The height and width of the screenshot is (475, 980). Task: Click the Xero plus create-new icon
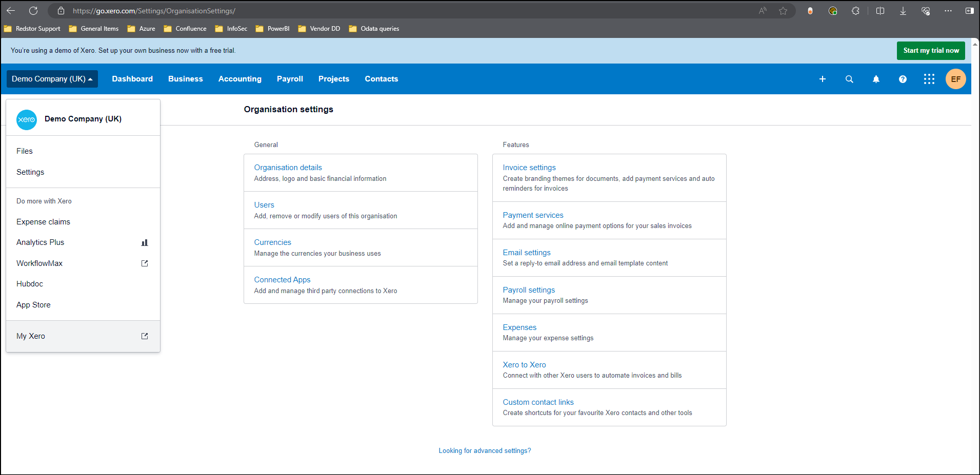point(823,79)
